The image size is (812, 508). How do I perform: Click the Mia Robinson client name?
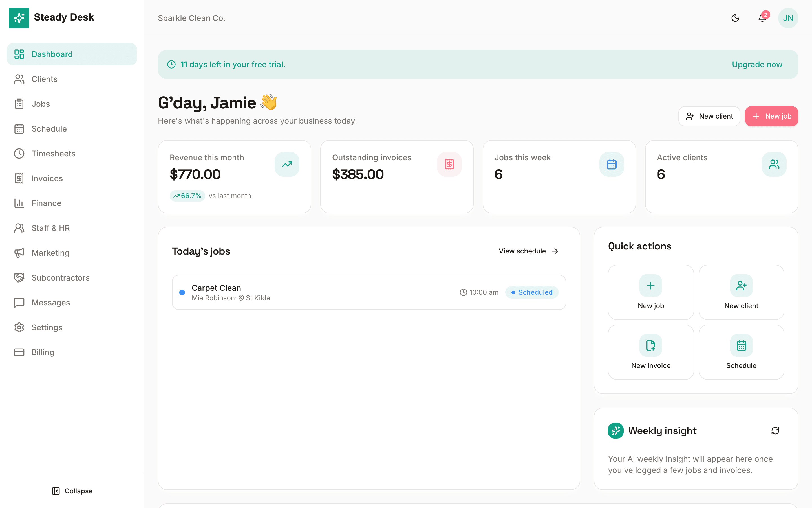tap(213, 298)
